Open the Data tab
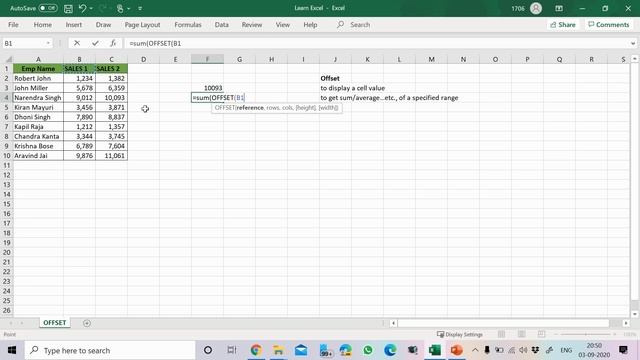The width and height of the screenshot is (640, 360). [222, 24]
